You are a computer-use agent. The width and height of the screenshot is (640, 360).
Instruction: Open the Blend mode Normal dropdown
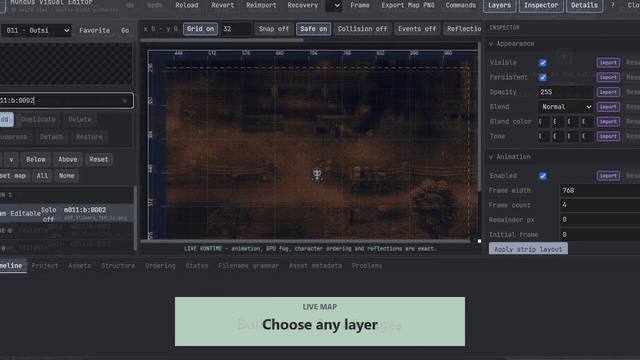tap(565, 107)
